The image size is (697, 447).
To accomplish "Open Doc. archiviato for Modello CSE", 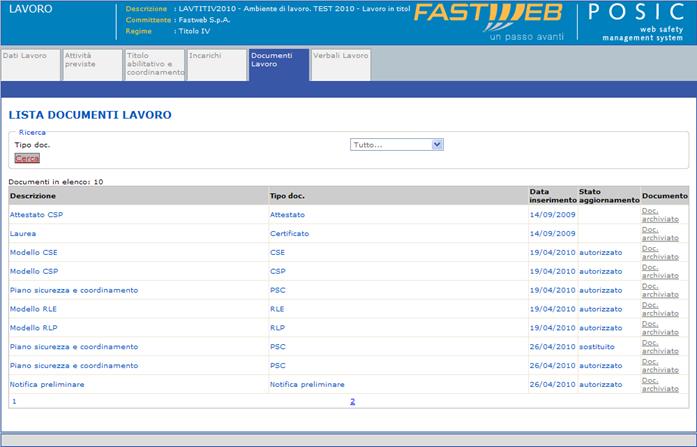I will coord(660,252).
